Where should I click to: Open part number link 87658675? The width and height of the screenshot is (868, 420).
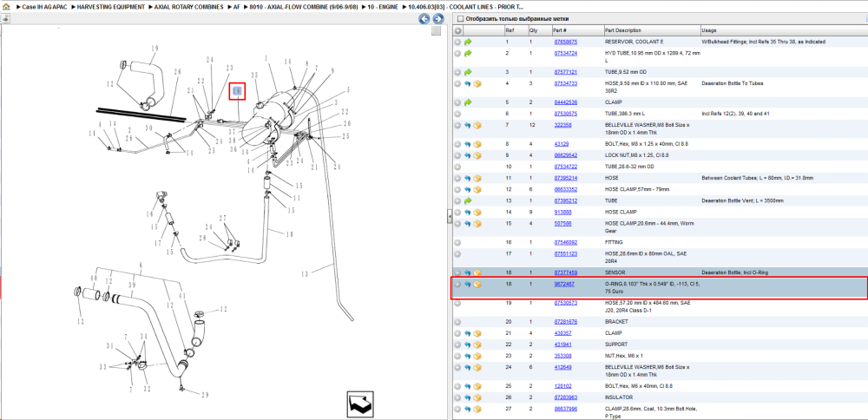566,42
